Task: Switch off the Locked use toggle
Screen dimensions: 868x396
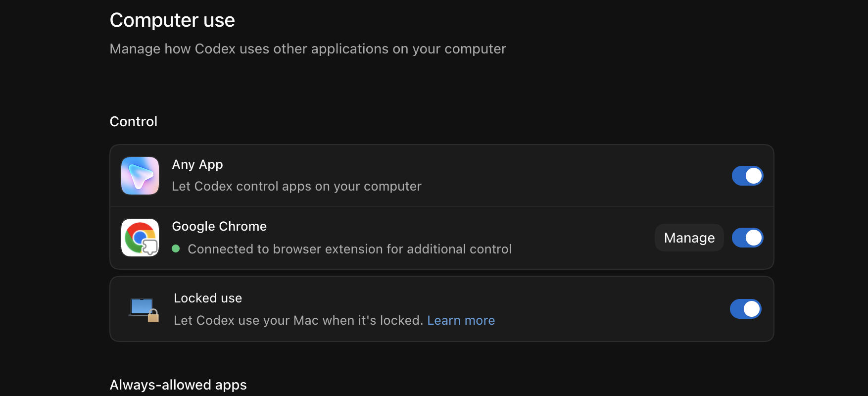Action: pos(745,309)
